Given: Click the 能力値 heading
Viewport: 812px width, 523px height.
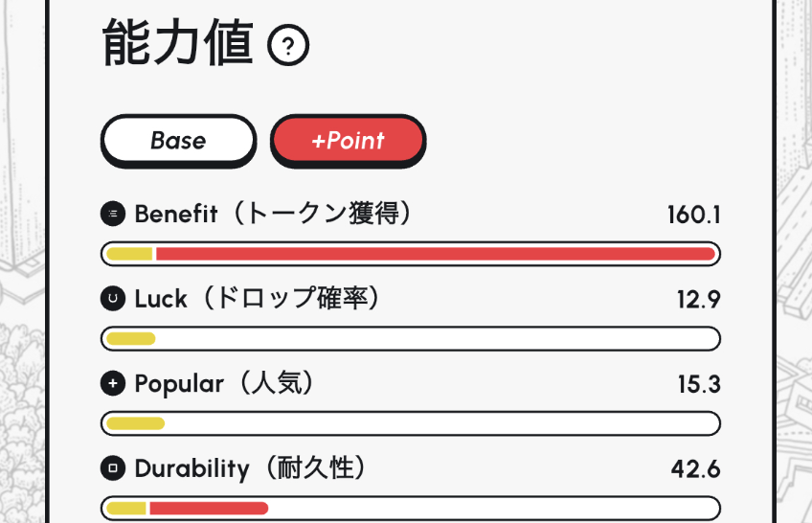Looking at the screenshot, I should (177, 44).
